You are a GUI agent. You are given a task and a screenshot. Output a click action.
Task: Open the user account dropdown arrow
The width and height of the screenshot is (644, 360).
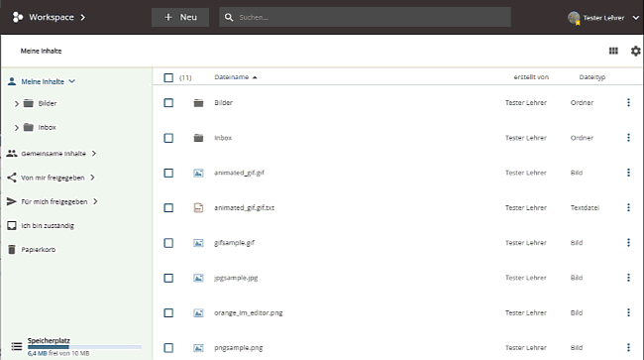[x=635, y=18]
